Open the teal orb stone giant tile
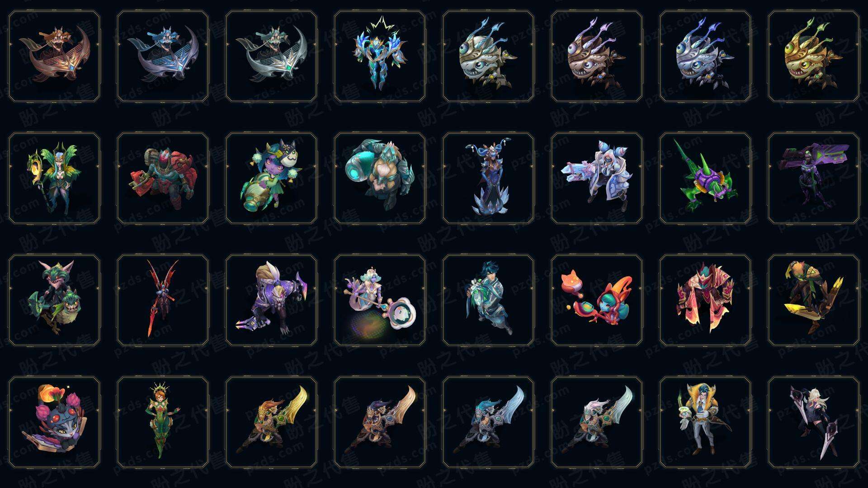 (x=380, y=178)
